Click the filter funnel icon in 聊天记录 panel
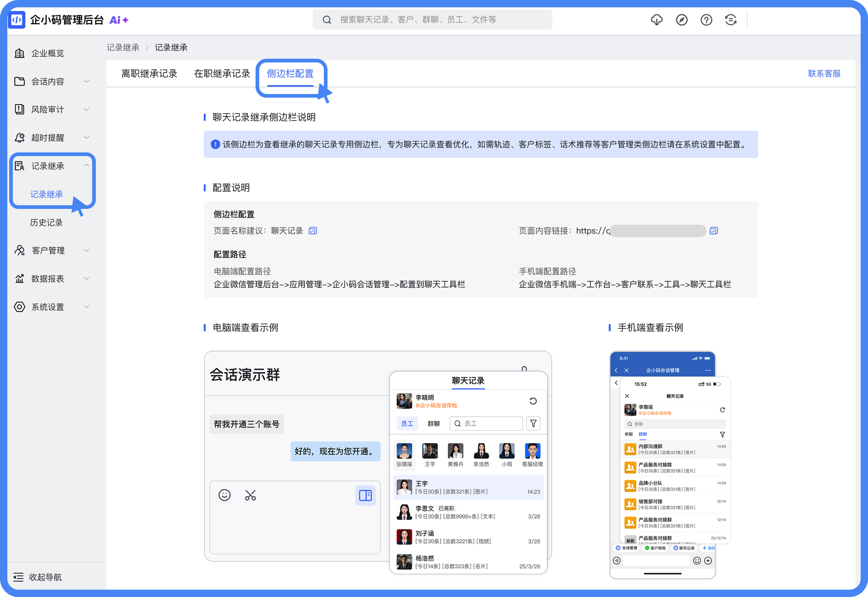 click(x=533, y=424)
